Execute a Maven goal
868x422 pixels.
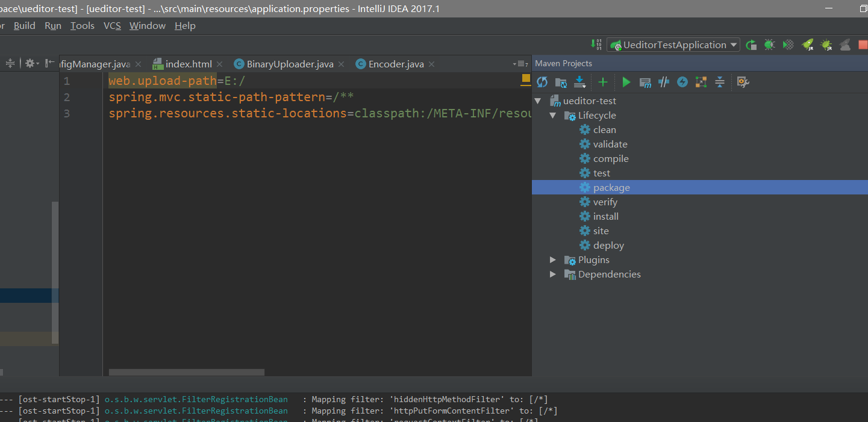(645, 82)
